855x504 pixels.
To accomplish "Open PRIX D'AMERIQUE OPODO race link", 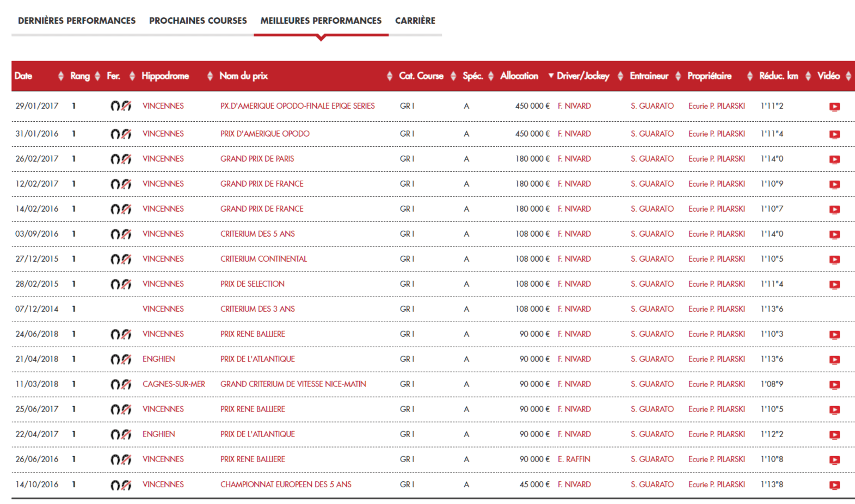I will pyautogui.click(x=265, y=134).
